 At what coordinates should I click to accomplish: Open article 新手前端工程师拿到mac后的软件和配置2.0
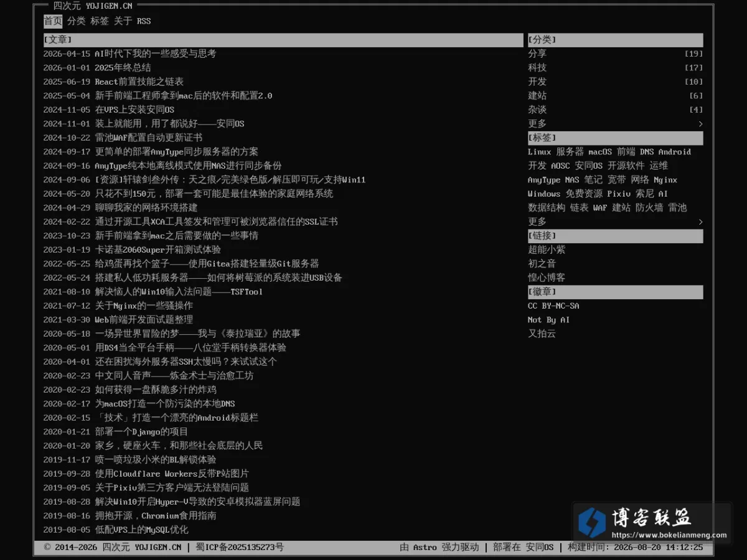(184, 96)
